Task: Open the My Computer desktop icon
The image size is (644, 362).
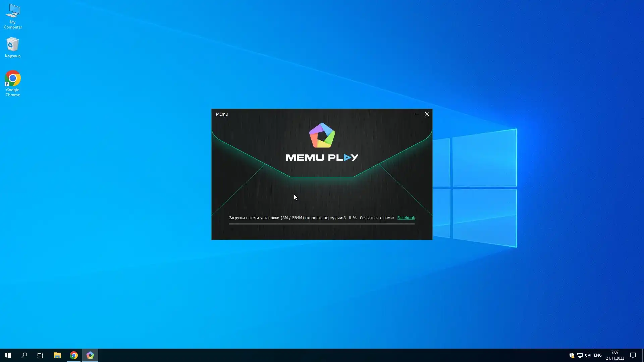Action: tap(13, 16)
